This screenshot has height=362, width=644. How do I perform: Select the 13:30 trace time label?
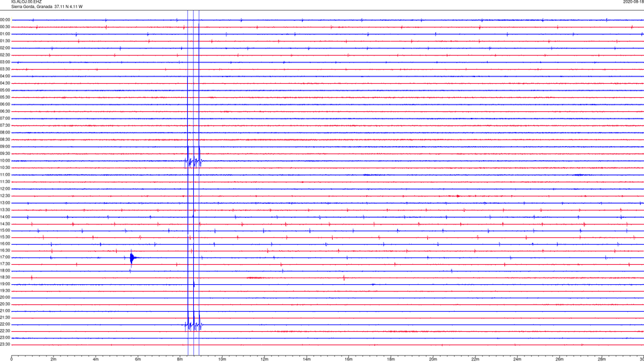(5, 210)
